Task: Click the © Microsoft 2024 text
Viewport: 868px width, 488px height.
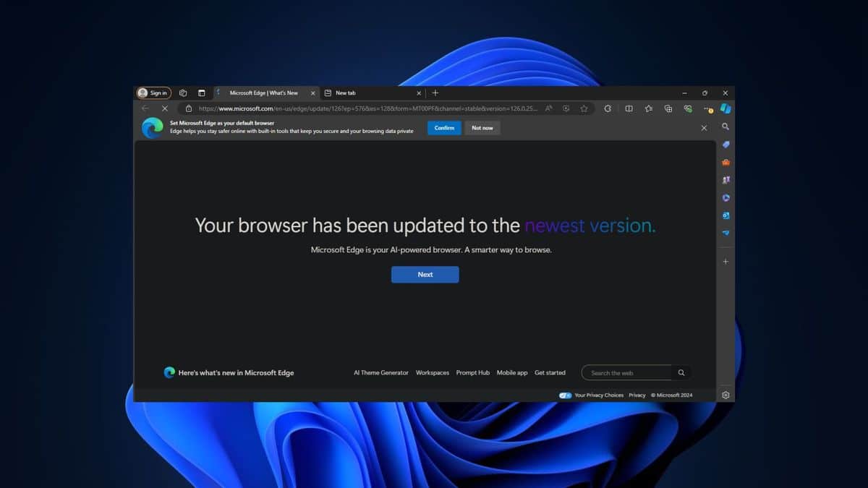Action: click(x=671, y=395)
